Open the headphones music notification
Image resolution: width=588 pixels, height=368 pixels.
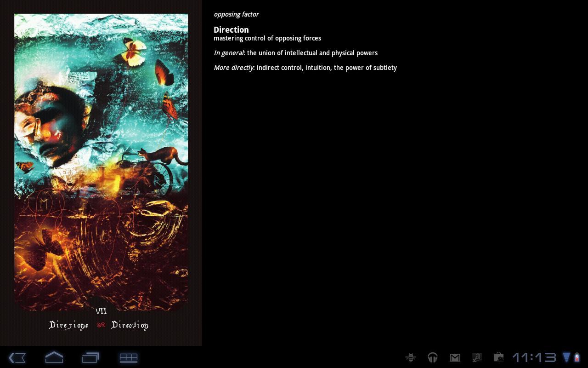pos(432,357)
